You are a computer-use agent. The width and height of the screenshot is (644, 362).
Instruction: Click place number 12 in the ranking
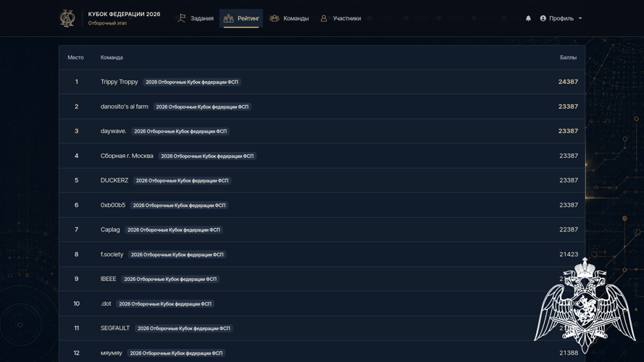(76, 353)
